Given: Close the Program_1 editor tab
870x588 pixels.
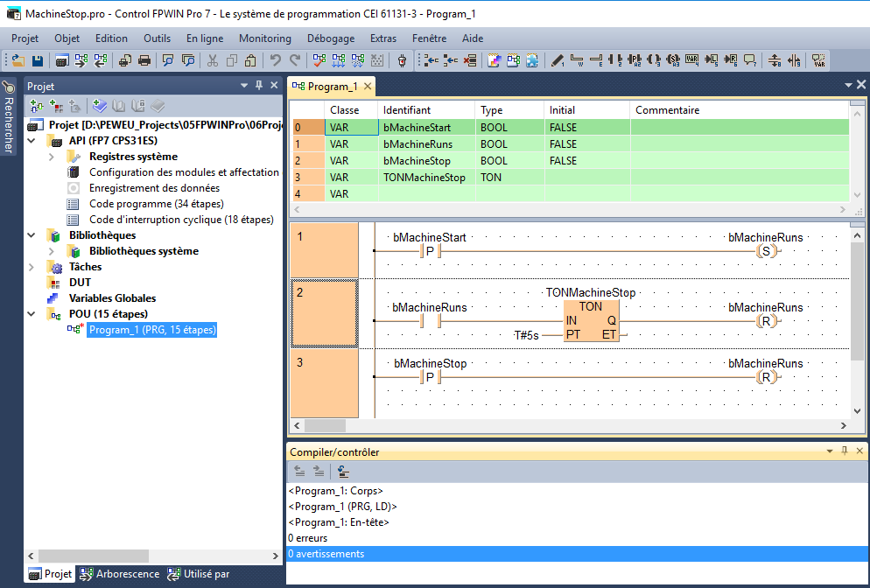Looking at the screenshot, I should pyautogui.click(x=368, y=86).
